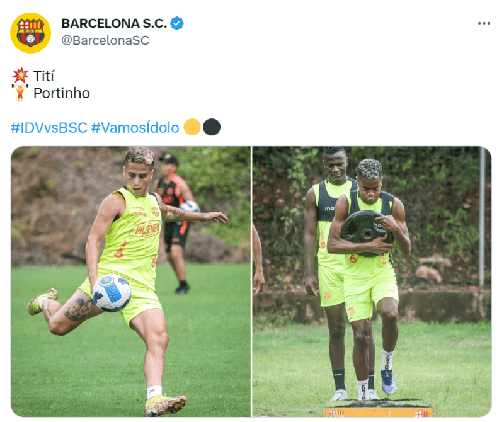Screen dimensions: 504x422
Task: Click the Barcelona S.C. profile avatar
Action: click(x=30, y=33)
